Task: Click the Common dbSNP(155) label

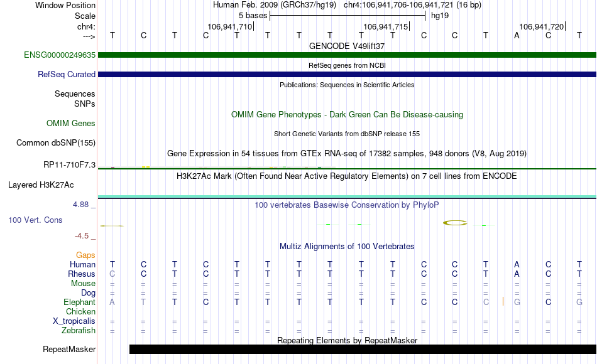Action: 55,142
